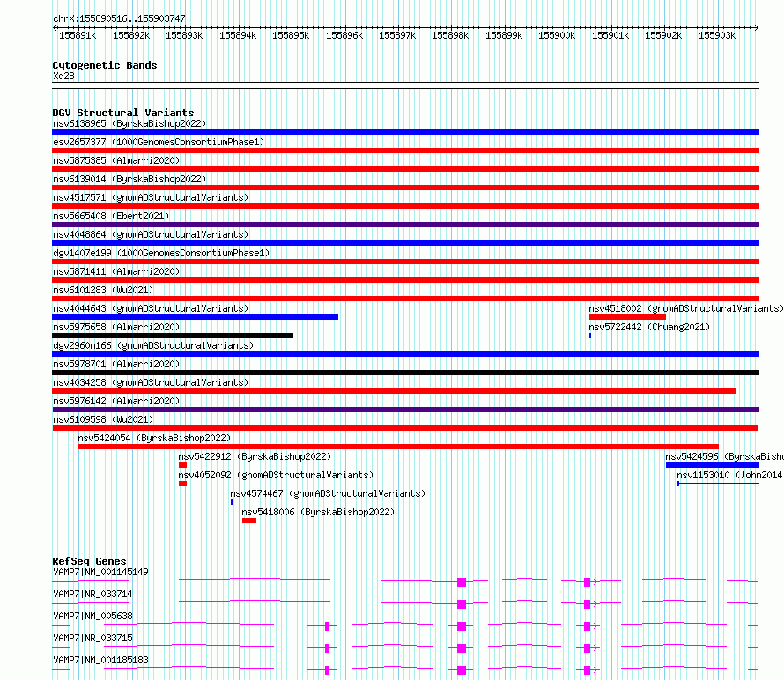Select the nsv5424054 (ByrskaBishop2022) label
This screenshot has height=680, width=784.
[154, 438]
